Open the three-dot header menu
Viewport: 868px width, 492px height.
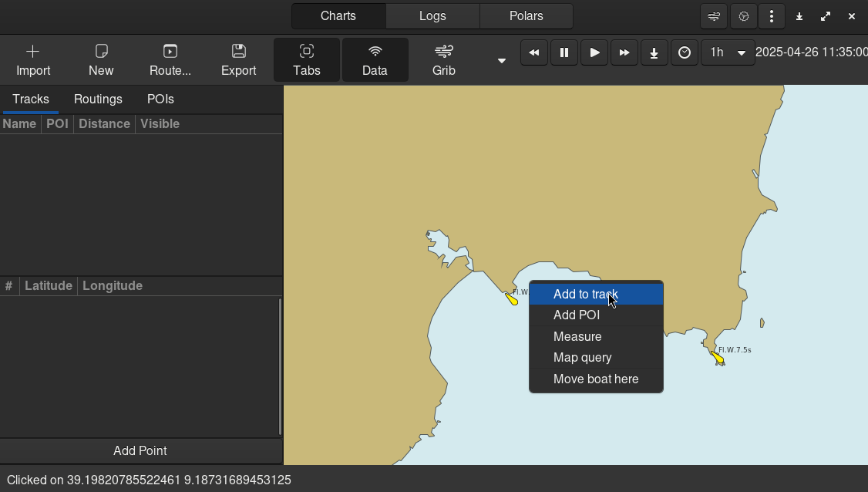coord(771,16)
